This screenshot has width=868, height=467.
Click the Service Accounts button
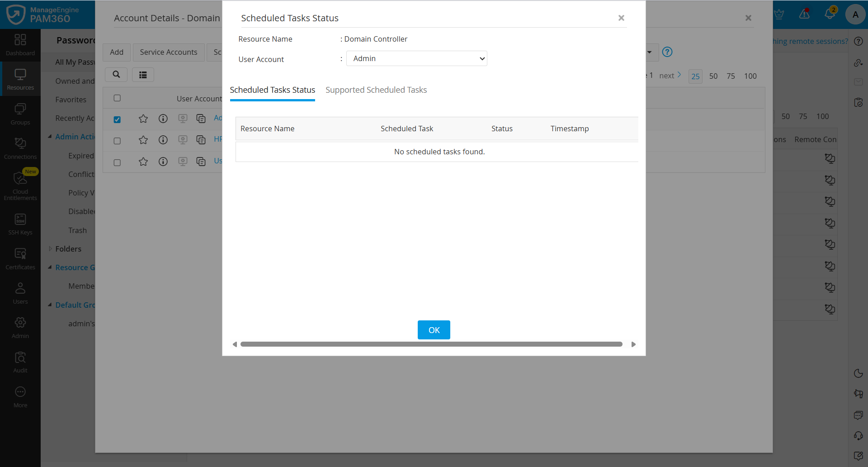[169, 52]
